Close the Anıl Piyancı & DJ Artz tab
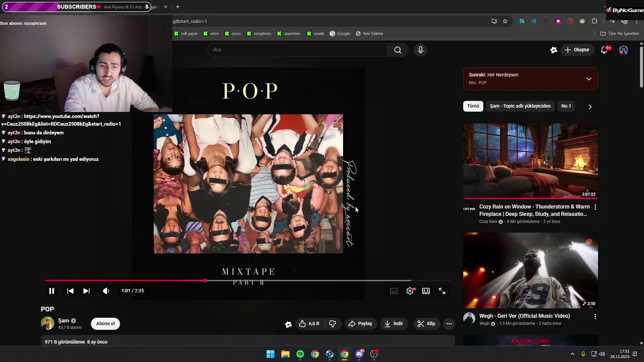The width and height of the screenshot is (644, 362). pos(166,7)
